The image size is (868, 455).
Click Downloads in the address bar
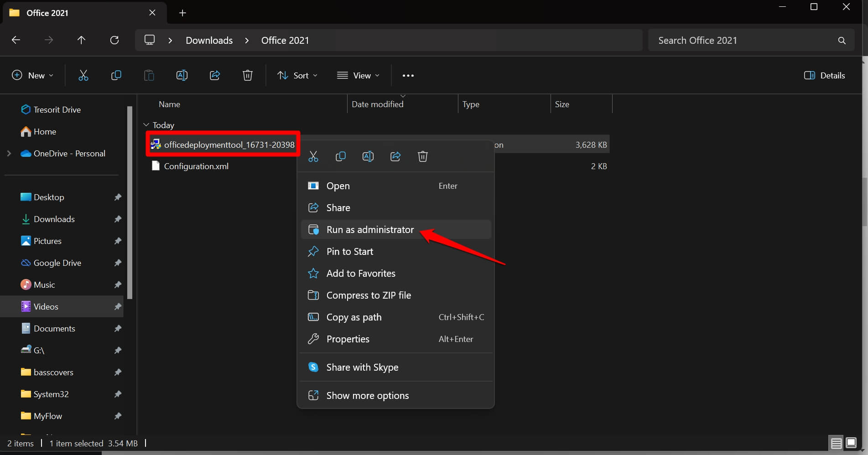pyautogui.click(x=209, y=40)
